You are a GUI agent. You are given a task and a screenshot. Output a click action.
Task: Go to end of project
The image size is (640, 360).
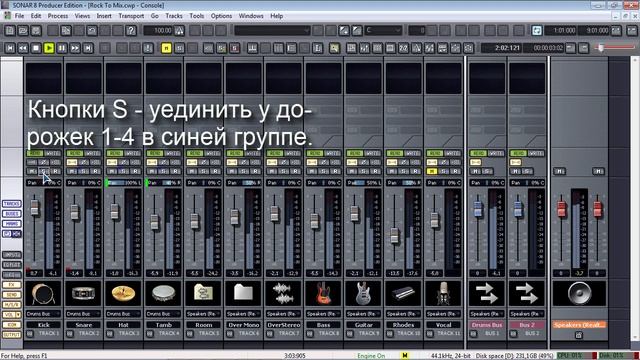pos(88,48)
